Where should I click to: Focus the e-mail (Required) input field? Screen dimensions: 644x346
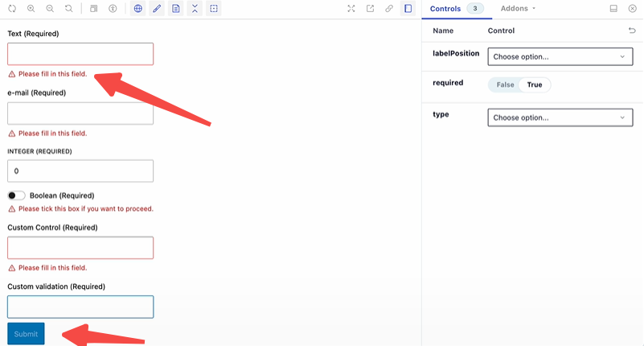[80, 113]
